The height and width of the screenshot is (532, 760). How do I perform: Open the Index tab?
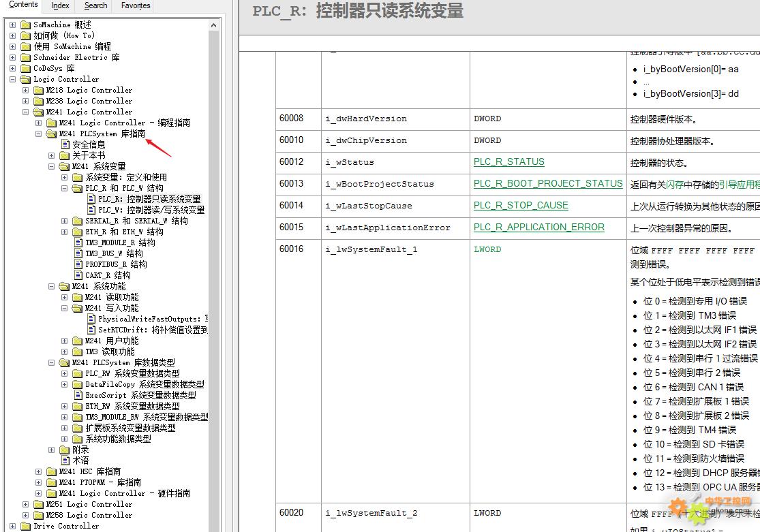(60, 5)
